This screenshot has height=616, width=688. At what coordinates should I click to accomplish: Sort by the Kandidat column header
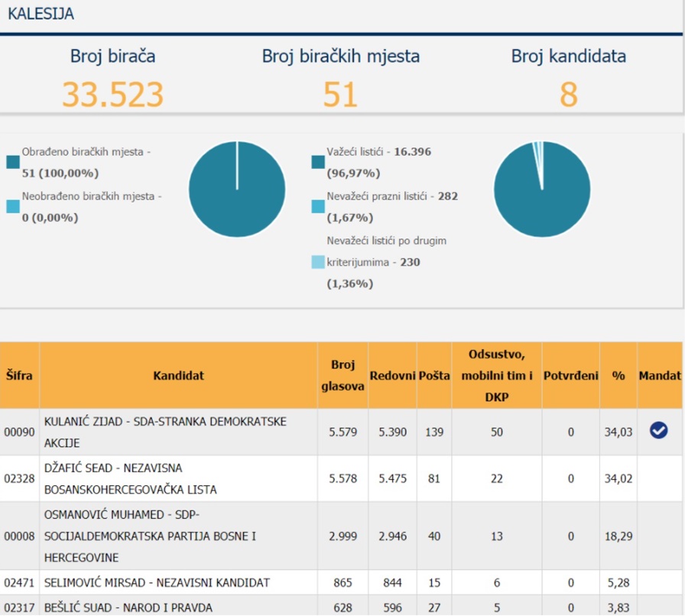[178, 375]
